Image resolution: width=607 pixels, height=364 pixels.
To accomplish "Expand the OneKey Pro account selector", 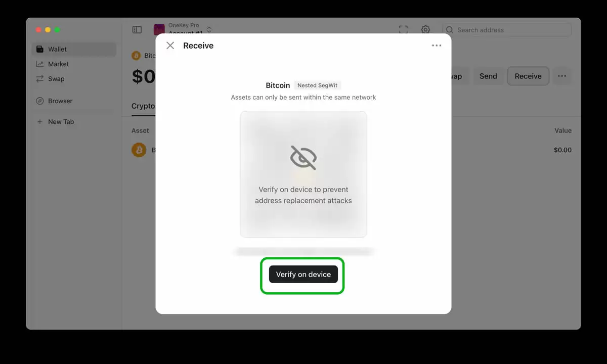I will pos(183,29).
